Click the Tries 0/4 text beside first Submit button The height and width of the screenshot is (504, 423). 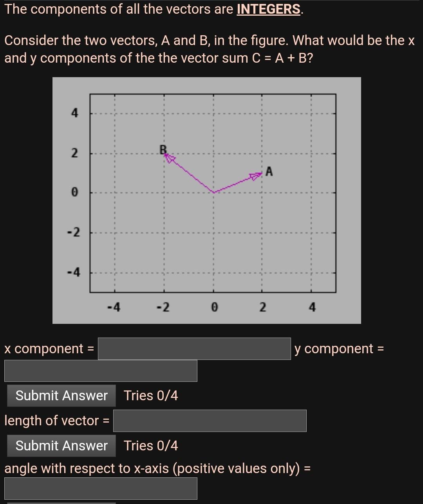click(x=151, y=396)
